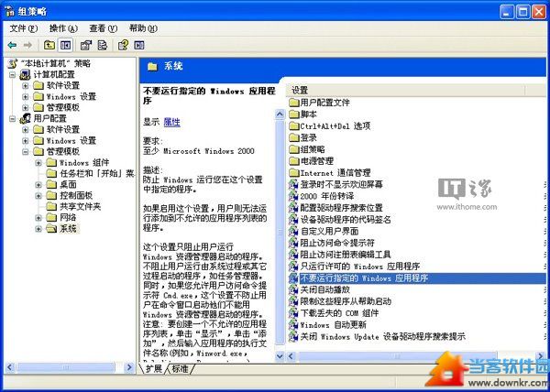Click policy icon for 2000 年份转译
The height and width of the screenshot is (392, 550).
(x=293, y=196)
